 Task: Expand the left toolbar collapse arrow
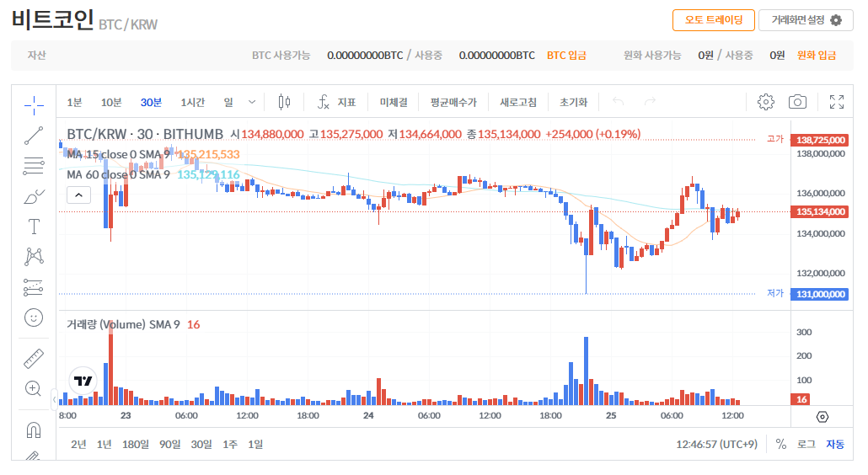tap(54, 398)
